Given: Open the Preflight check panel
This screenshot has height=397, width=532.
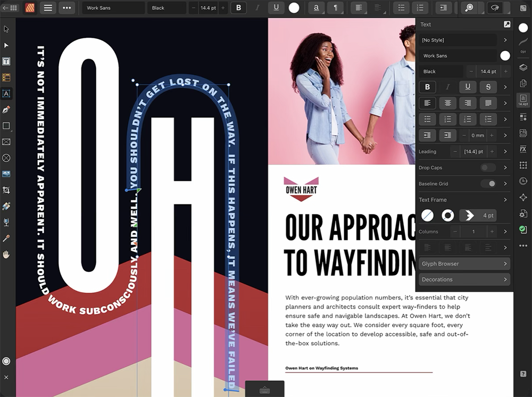Looking at the screenshot, I should pos(523,230).
